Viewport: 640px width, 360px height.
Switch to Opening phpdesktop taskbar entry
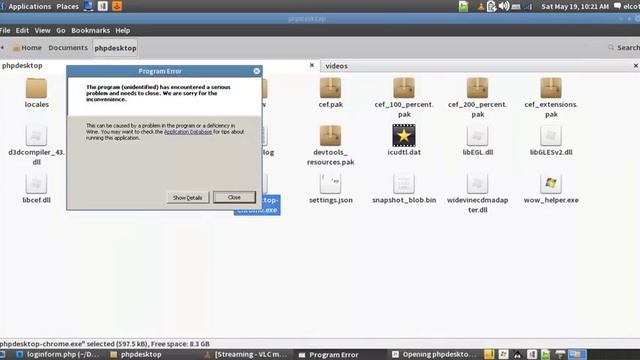434,354
